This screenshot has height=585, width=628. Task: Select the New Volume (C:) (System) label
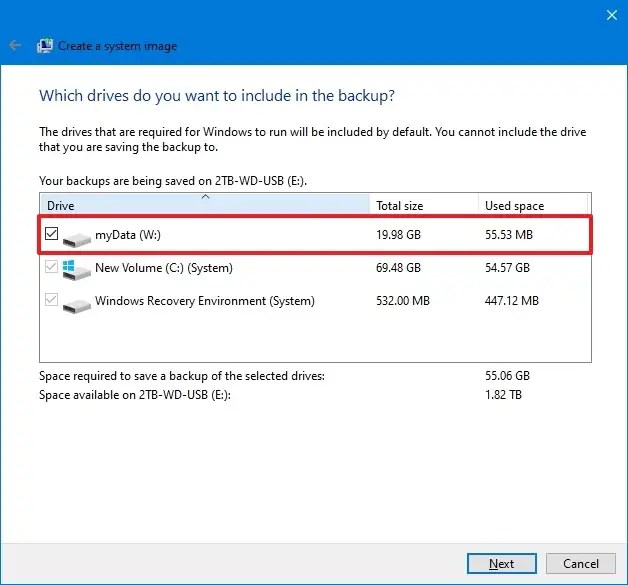click(x=164, y=267)
